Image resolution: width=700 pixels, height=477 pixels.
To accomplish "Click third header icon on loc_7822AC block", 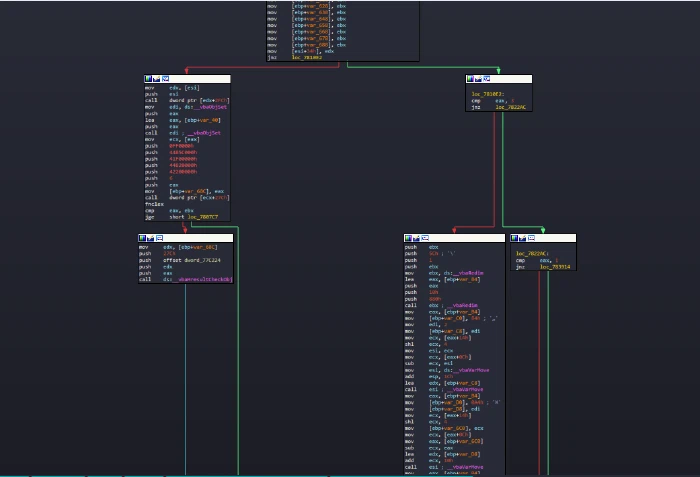I will [531, 238].
